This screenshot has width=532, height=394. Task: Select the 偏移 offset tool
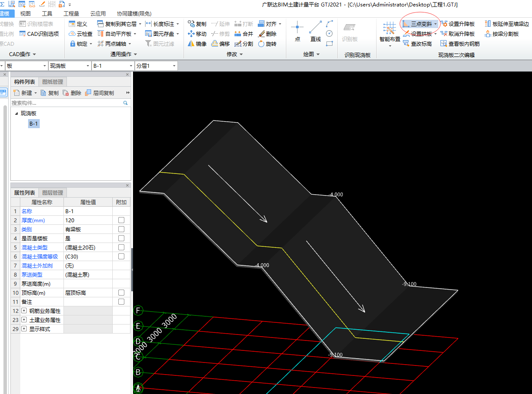point(220,44)
